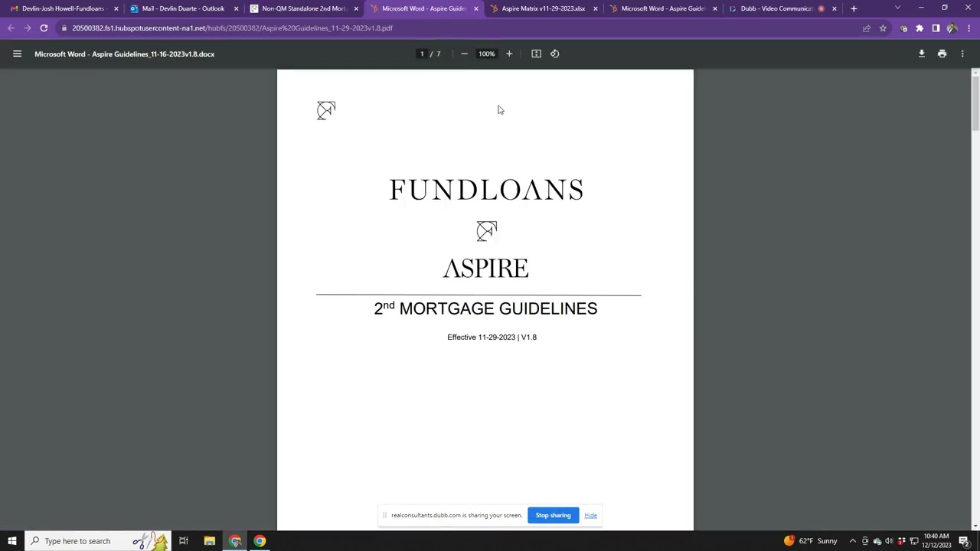980x551 pixels.
Task: Open the weather widget showing 62°F Sunny
Action: (x=811, y=541)
